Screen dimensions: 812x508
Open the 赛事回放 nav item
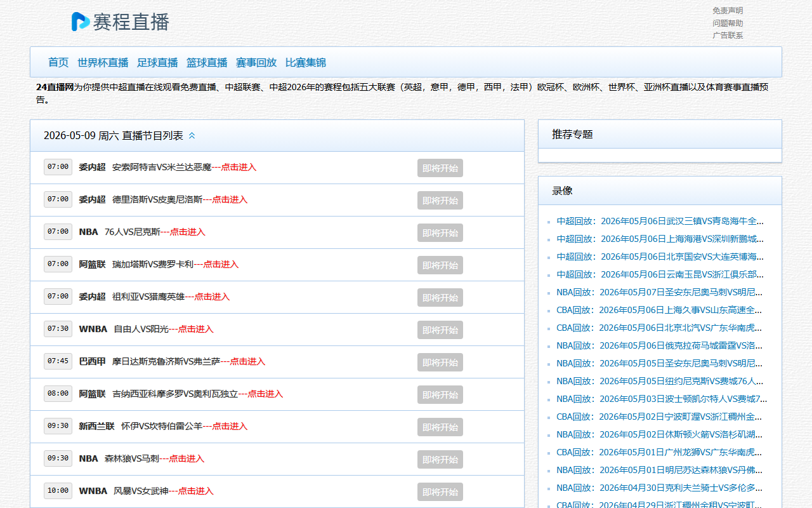(256, 62)
